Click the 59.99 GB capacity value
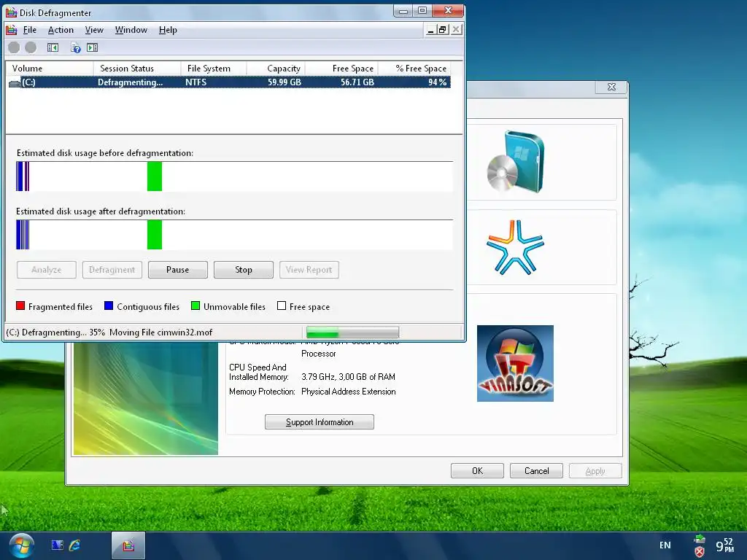 pyautogui.click(x=285, y=82)
